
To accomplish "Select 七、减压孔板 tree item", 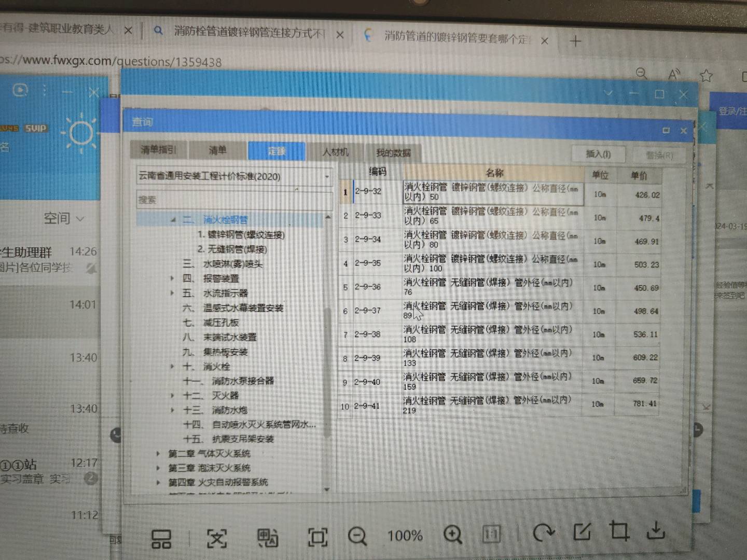I will point(211,323).
